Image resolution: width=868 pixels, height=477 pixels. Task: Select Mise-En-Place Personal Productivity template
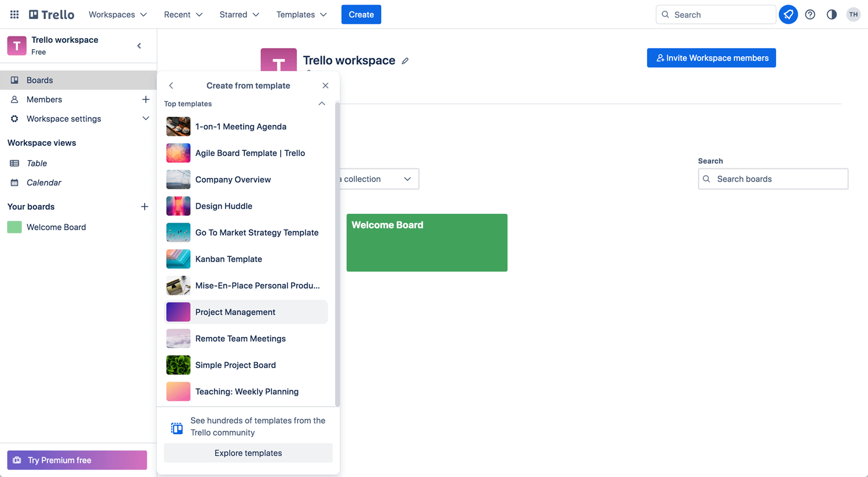(247, 286)
